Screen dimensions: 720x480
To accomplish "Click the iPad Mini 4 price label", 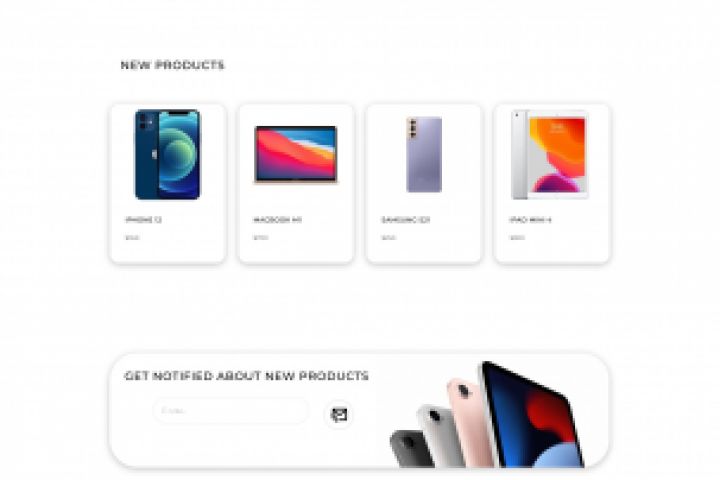I will (x=517, y=237).
